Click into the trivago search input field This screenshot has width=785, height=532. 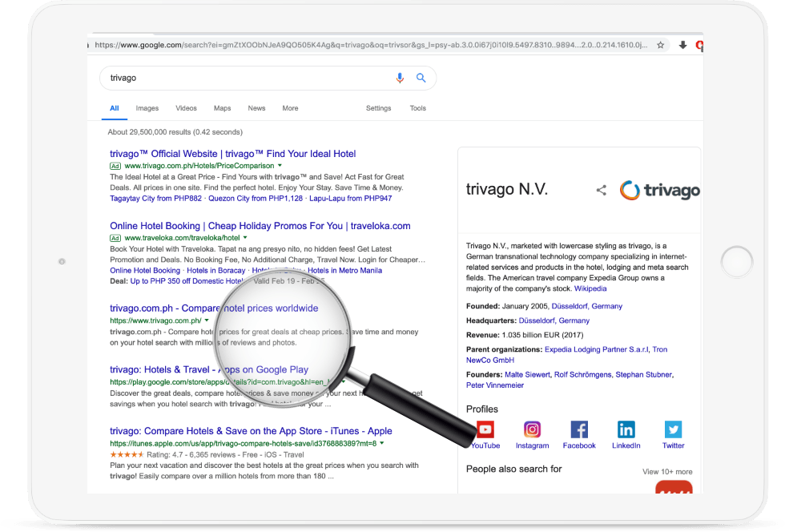point(240,78)
